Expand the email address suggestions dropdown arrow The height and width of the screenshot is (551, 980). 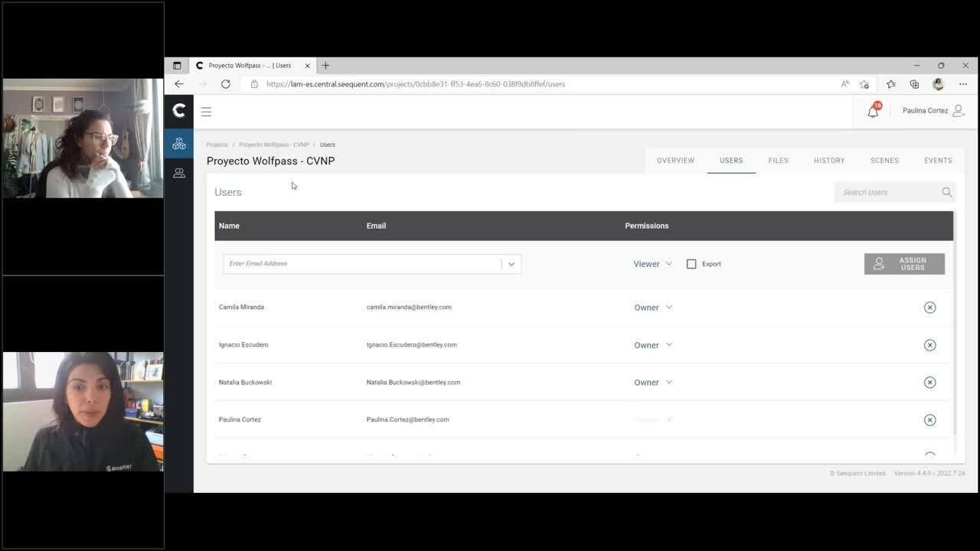(511, 264)
